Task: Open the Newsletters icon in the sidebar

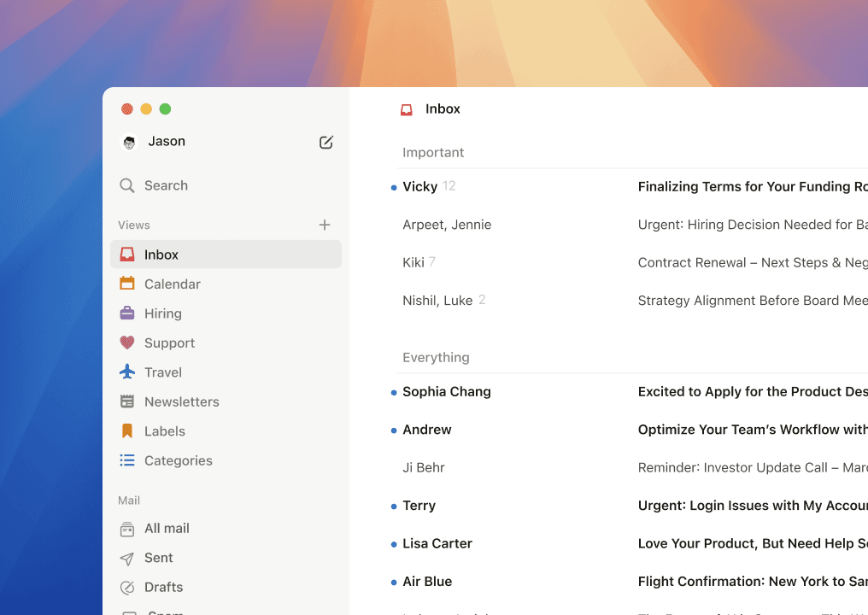Action: pyautogui.click(x=127, y=401)
